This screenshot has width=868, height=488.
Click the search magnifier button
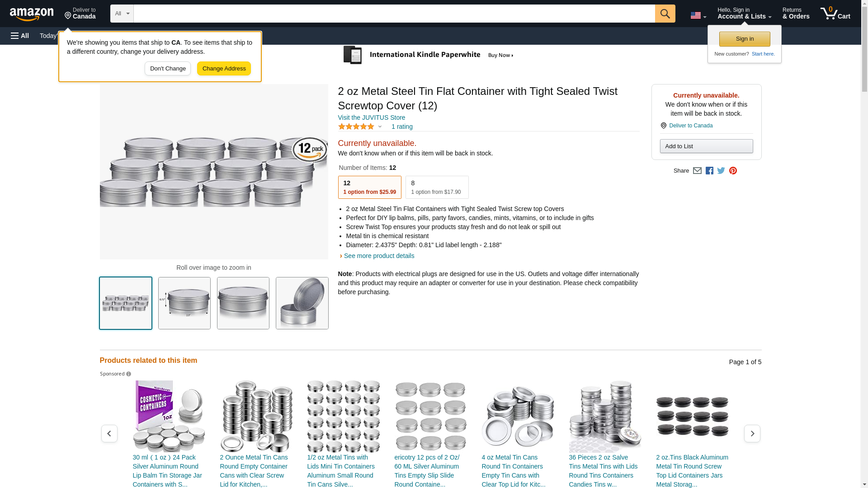coord(665,14)
